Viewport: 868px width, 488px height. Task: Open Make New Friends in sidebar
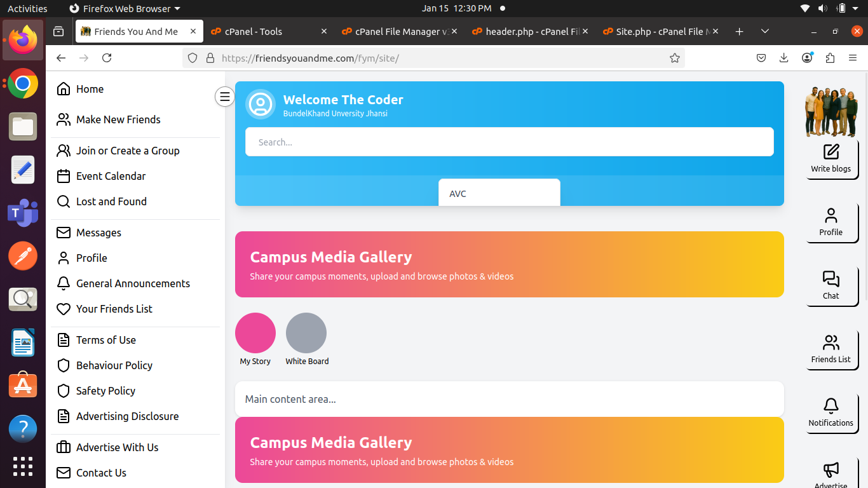tap(118, 119)
